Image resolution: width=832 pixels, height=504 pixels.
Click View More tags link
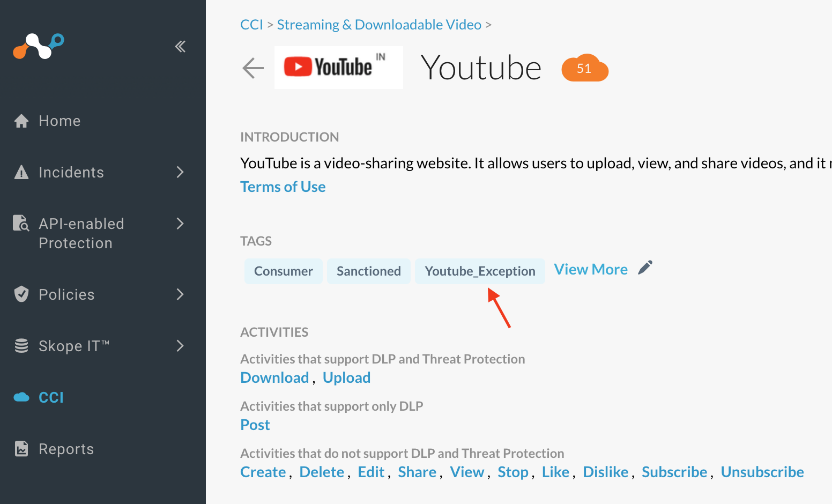pos(591,269)
